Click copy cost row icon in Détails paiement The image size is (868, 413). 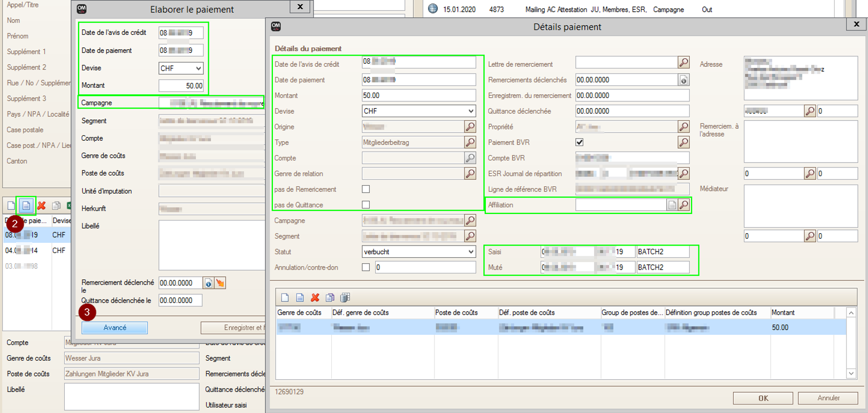coord(330,297)
